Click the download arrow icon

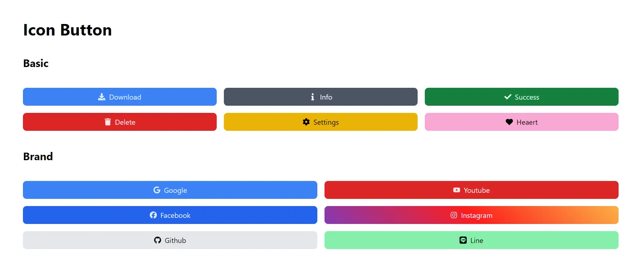click(102, 97)
